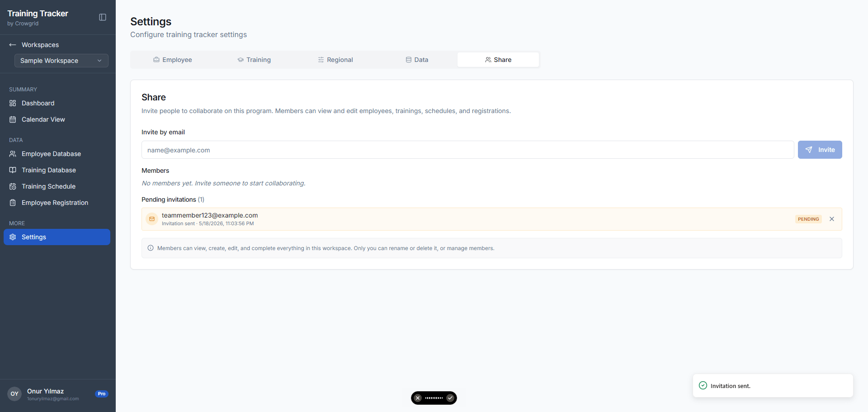868x412 pixels.
Task: Click the Pending invitations heading
Action: [x=173, y=199]
